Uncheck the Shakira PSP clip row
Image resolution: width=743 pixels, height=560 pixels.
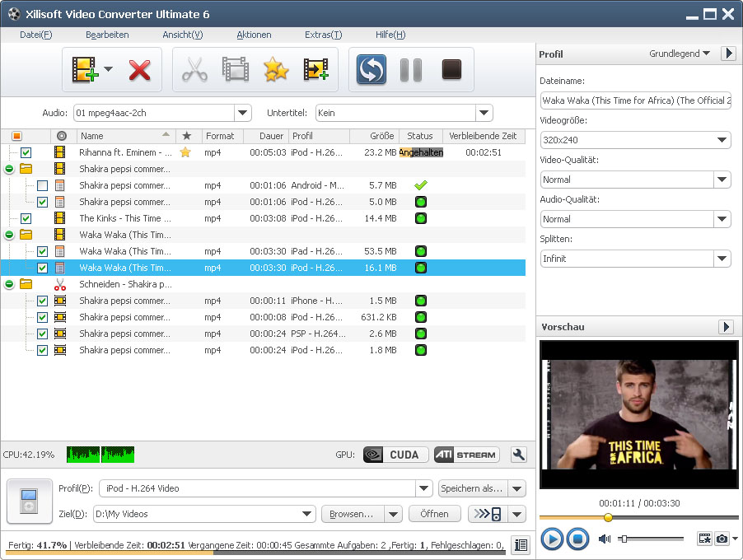[42, 334]
